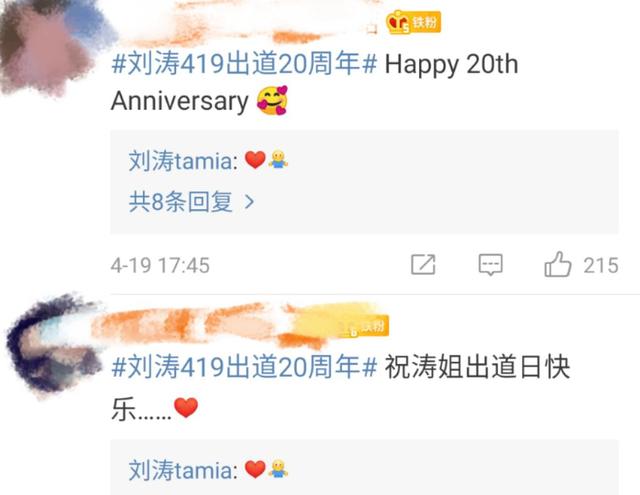This screenshot has height=495, width=640.
Task: Click the chevron arrow after 共8条回复
Action: (249, 202)
